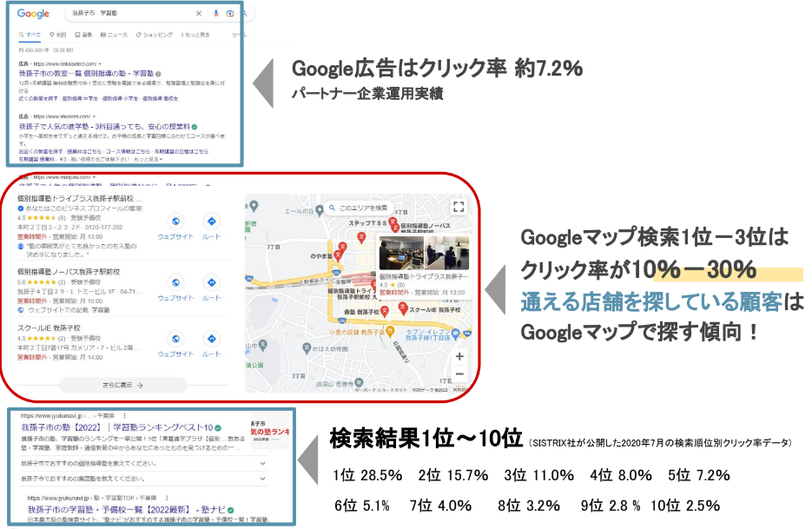Open listing スクールIE 我孫子校
Image resolution: width=812 pixels, height=529 pixels.
pyautogui.click(x=49, y=328)
